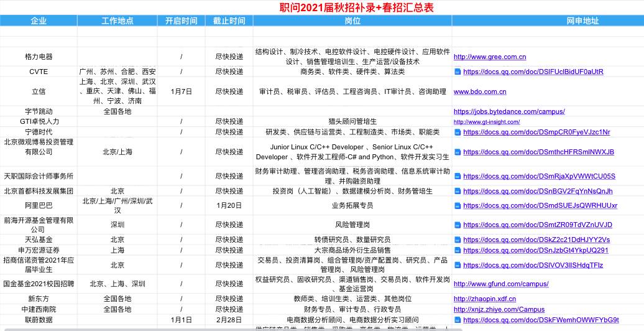Open the docs link ending DSnBGV2FqYnNsQnJh
Viewport: 644px width, 331px height.
pyautogui.click(x=538, y=191)
